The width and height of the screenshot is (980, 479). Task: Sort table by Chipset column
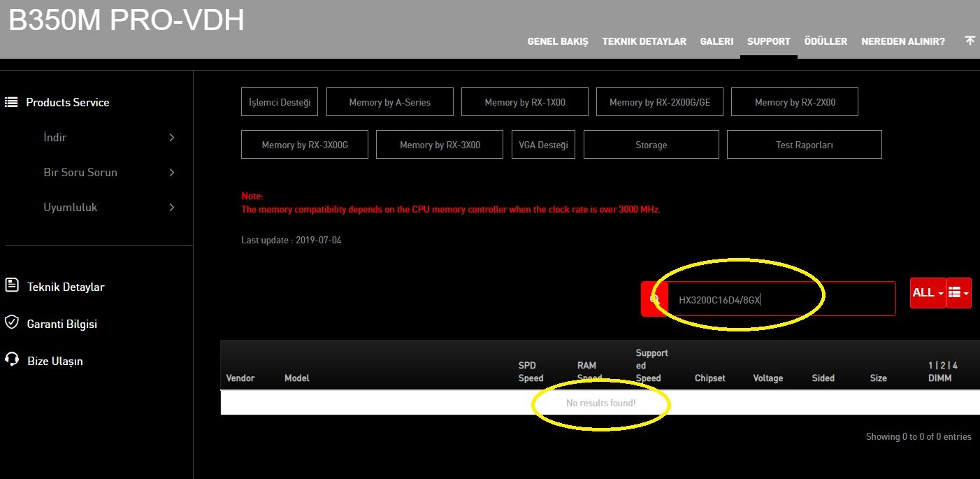coord(710,378)
